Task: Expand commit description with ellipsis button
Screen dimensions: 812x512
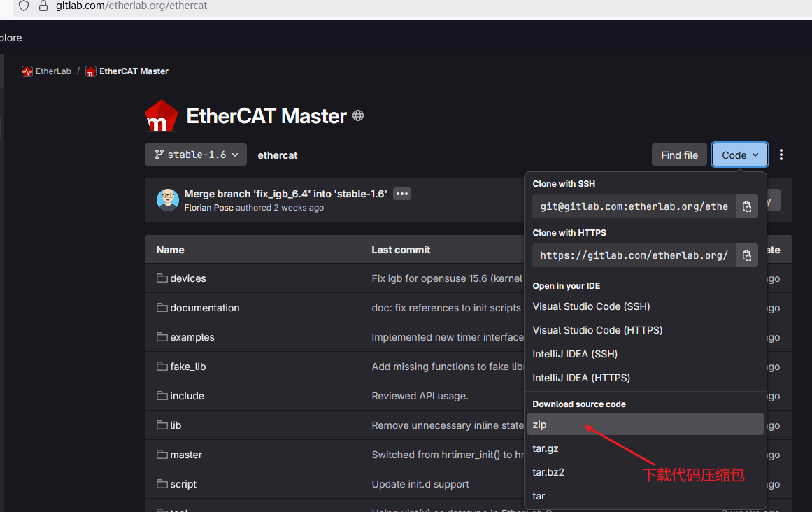Action: point(402,194)
